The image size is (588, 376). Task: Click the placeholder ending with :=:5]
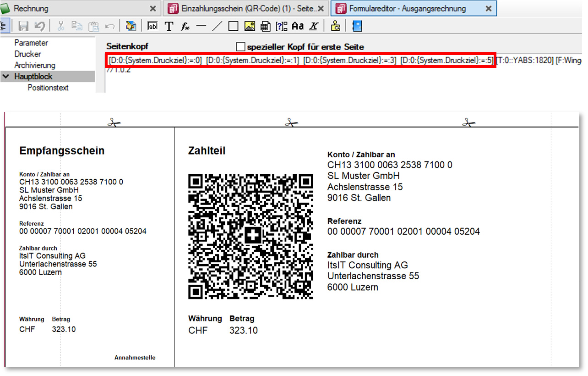(x=447, y=61)
